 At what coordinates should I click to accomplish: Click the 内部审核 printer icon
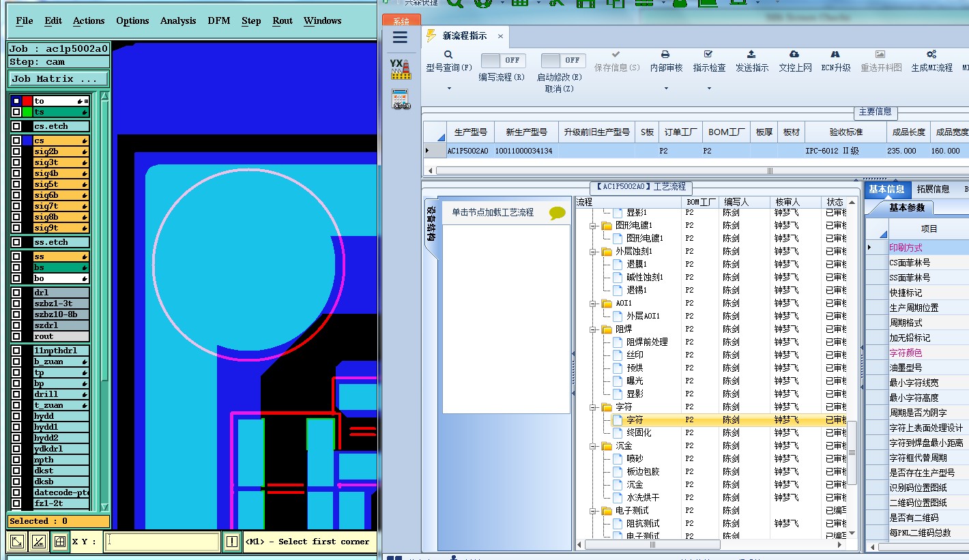tap(665, 55)
